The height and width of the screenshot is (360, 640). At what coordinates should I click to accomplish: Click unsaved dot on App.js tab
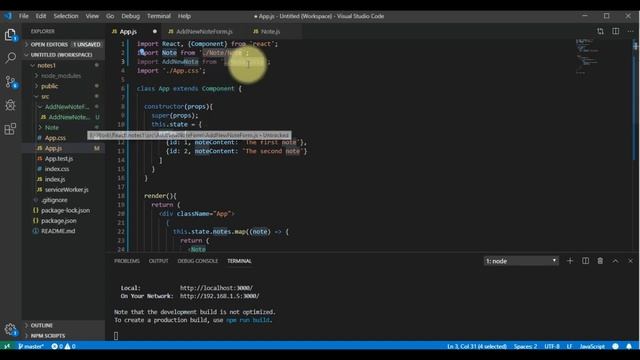click(x=155, y=31)
